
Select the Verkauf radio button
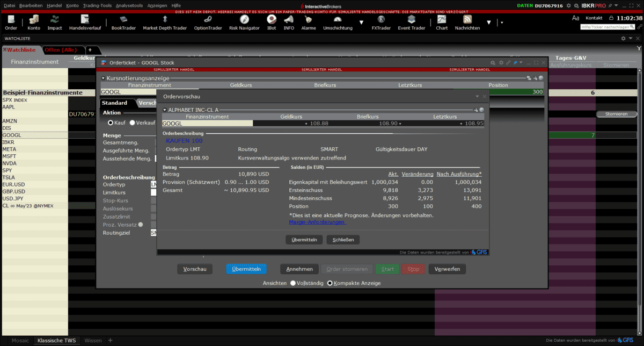click(x=133, y=121)
